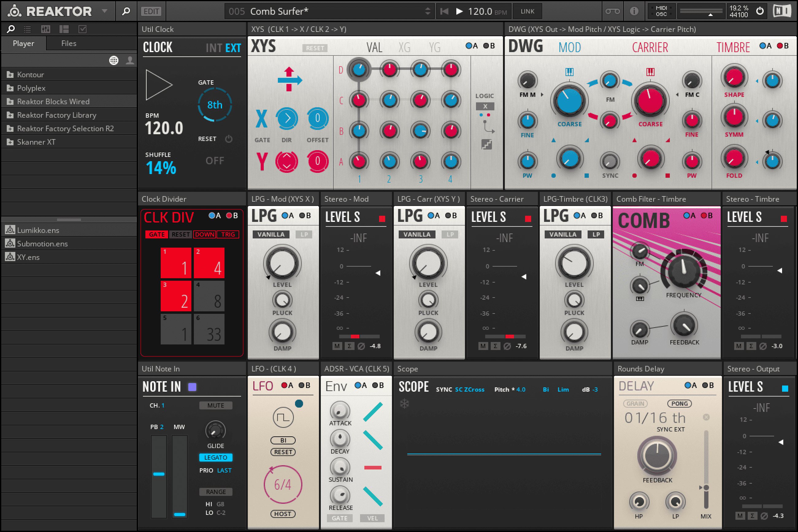Switch to the Files tab

click(69, 44)
